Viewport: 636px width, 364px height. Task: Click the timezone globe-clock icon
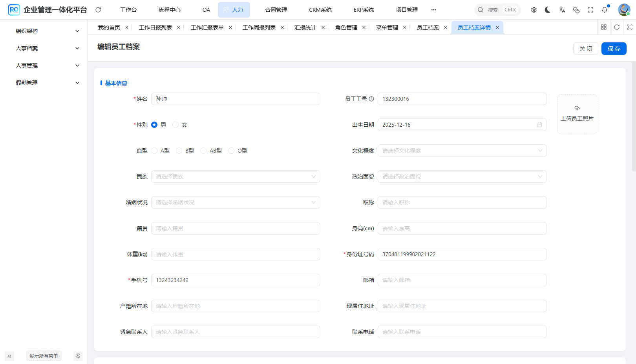tap(576, 10)
